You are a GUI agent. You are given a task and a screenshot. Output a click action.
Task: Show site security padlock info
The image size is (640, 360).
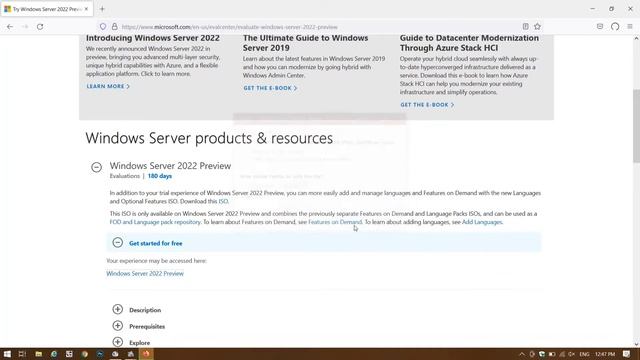pyautogui.click(x=115, y=27)
